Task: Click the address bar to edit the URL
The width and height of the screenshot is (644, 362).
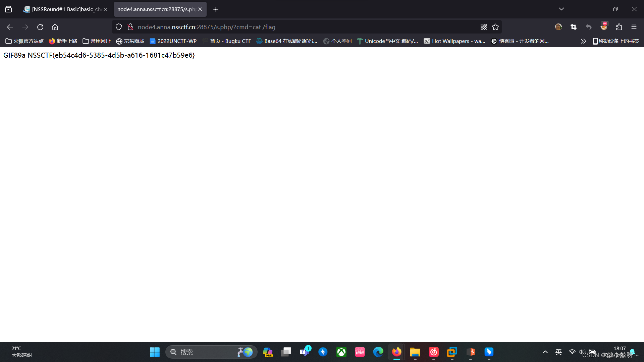Action: (302, 27)
